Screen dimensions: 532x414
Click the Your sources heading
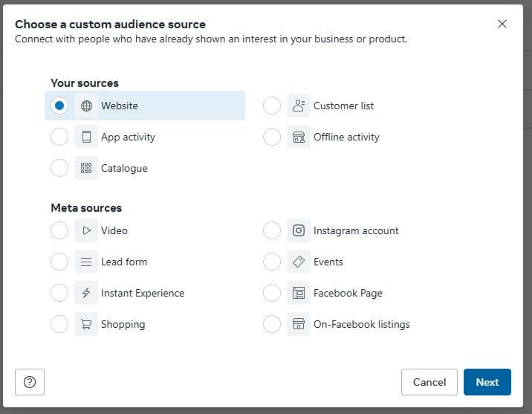click(85, 83)
